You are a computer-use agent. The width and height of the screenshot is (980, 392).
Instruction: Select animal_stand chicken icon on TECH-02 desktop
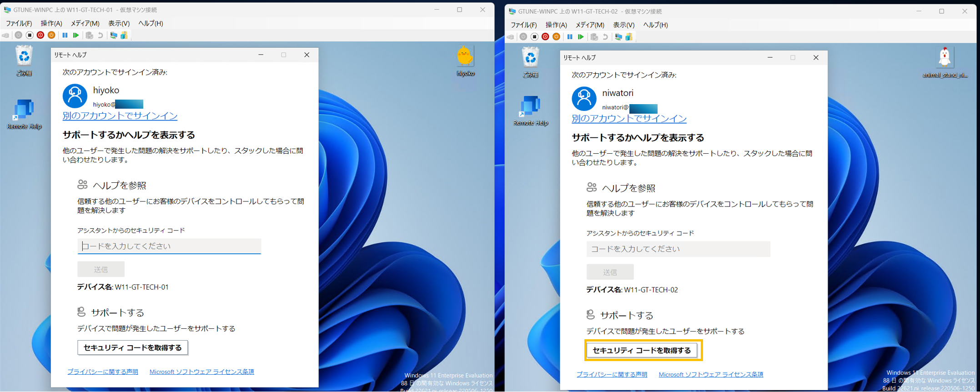pos(945,62)
